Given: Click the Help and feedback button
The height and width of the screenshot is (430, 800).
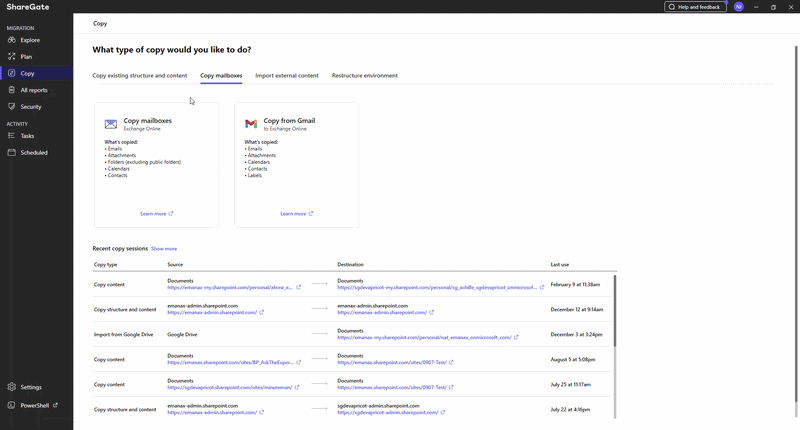Looking at the screenshot, I should tap(695, 7).
